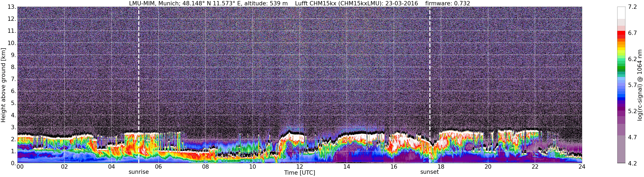Viewport: 644px width, 177px height.
Task: Click the '4.2' colorbar tick label
Action: point(632,163)
